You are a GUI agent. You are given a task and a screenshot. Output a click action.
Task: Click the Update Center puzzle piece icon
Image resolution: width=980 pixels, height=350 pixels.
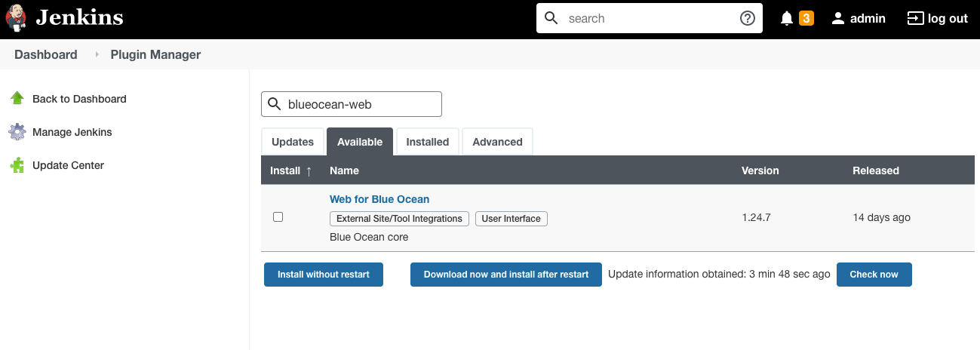point(17,165)
